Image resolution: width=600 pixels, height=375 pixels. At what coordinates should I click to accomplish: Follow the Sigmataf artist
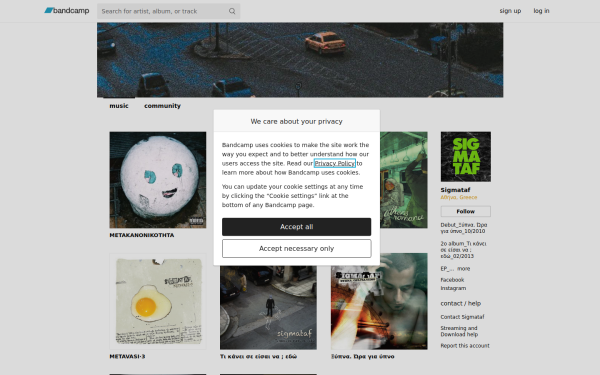click(x=466, y=211)
